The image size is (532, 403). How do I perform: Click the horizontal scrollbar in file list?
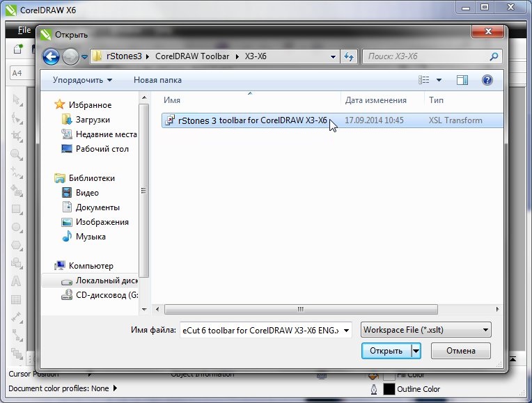click(301, 309)
